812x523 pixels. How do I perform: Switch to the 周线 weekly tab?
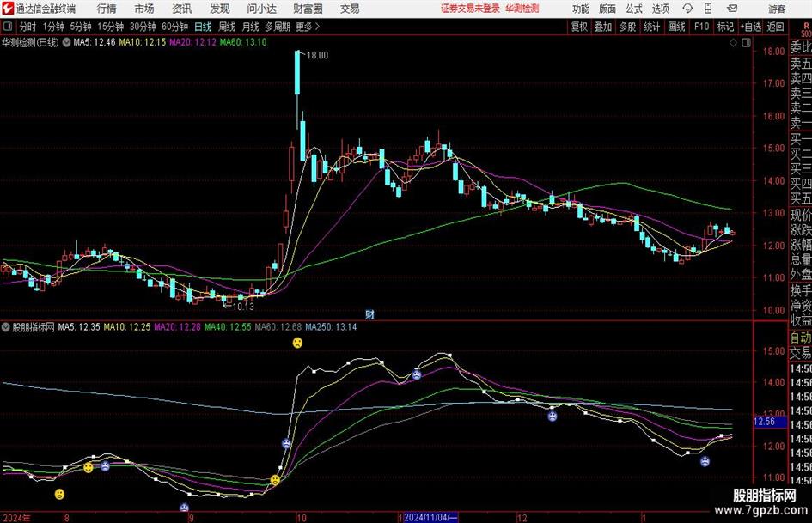click(x=227, y=27)
